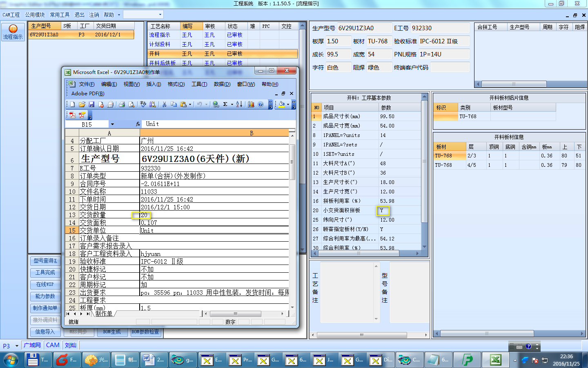Screen dimensions: 588x368
Task: Click the 型号查询X button
Action: 45,261
